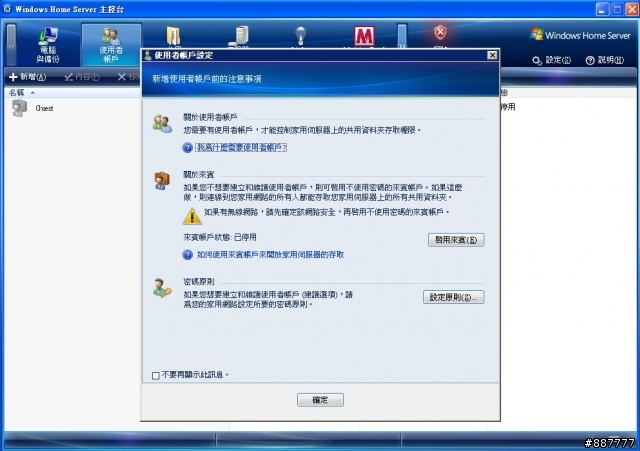Minimize the Windows Home Server console window
640x451 pixels.
pyautogui.click(x=602, y=9)
